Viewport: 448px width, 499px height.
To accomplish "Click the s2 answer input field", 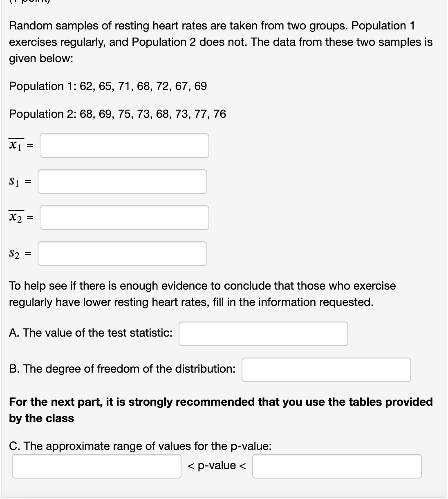I will coord(123,254).
